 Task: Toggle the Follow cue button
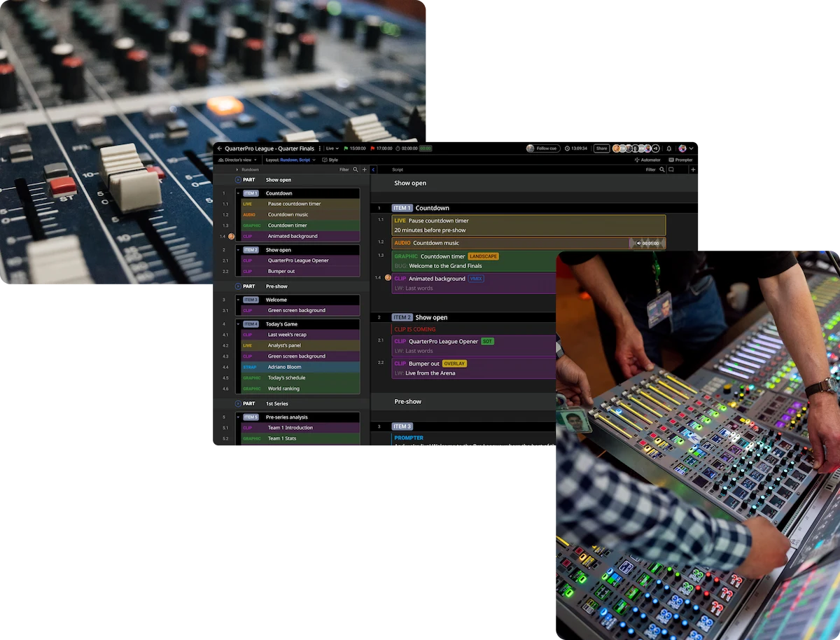pyautogui.click(x=542, y=148)
